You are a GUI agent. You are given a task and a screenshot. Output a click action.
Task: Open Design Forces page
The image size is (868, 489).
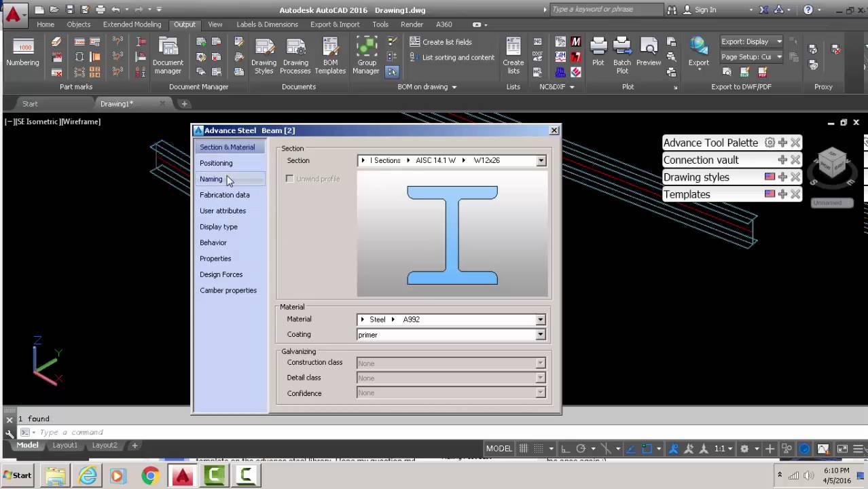point(230,274)
